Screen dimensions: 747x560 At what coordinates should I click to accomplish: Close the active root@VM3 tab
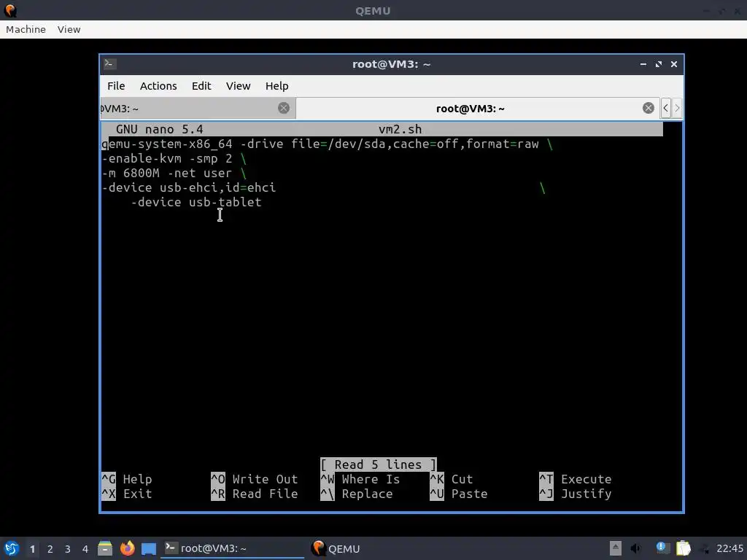coord(648,108)
